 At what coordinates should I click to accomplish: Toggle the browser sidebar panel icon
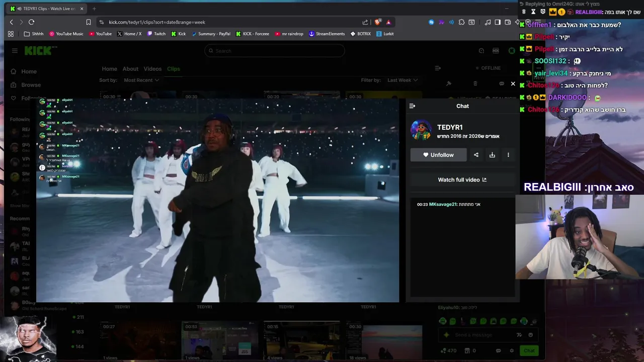click(498, 22)
